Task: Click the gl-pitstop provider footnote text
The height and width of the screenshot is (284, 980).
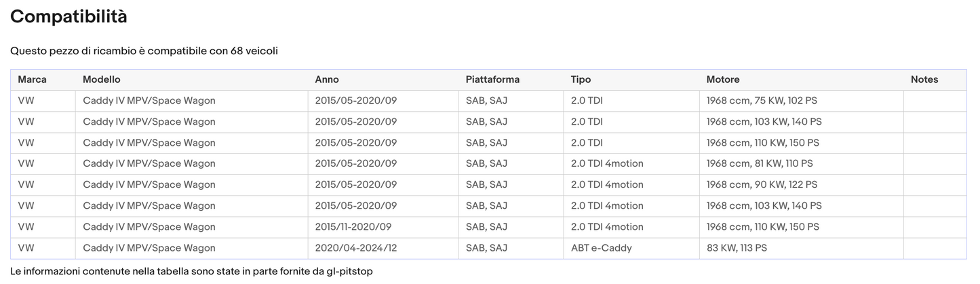Action: point(191,271)
